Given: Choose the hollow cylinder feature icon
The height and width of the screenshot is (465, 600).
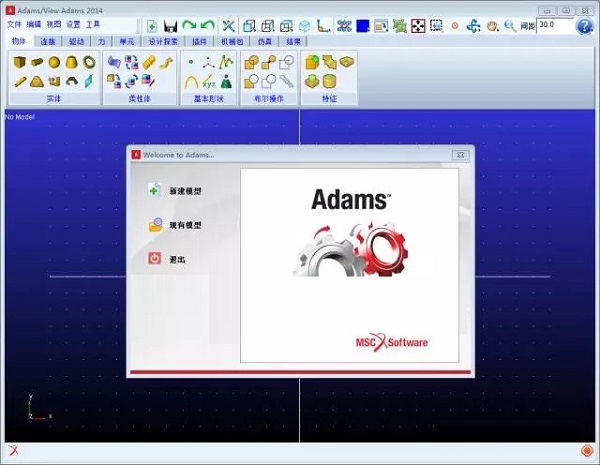Looking at the screenshot, I should click(x=329, y=81).
